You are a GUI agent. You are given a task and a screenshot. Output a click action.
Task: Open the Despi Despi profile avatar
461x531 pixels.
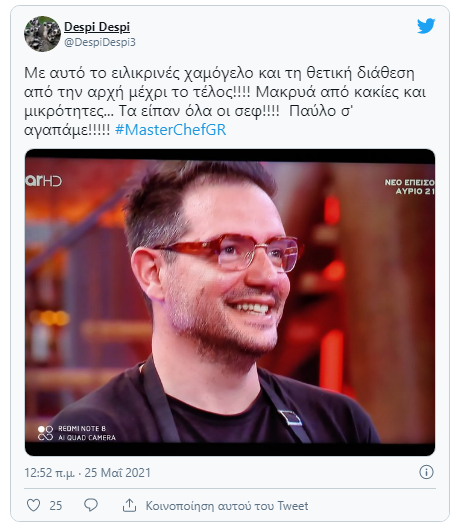pos(42,34)
